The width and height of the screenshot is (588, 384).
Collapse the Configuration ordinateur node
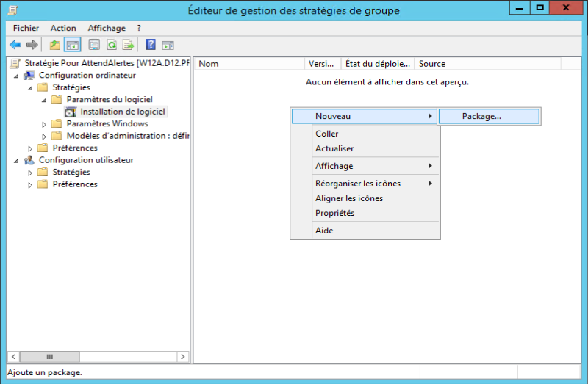point(16,76)
